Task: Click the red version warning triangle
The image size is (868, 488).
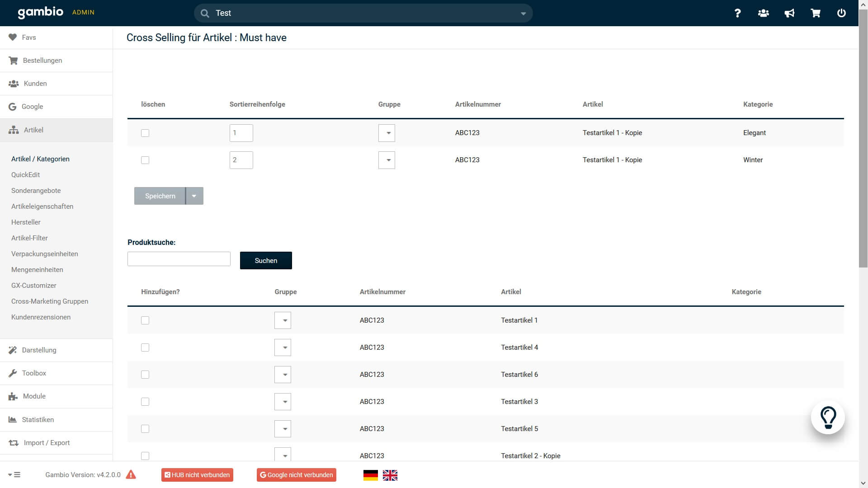Action: point(131,474)
